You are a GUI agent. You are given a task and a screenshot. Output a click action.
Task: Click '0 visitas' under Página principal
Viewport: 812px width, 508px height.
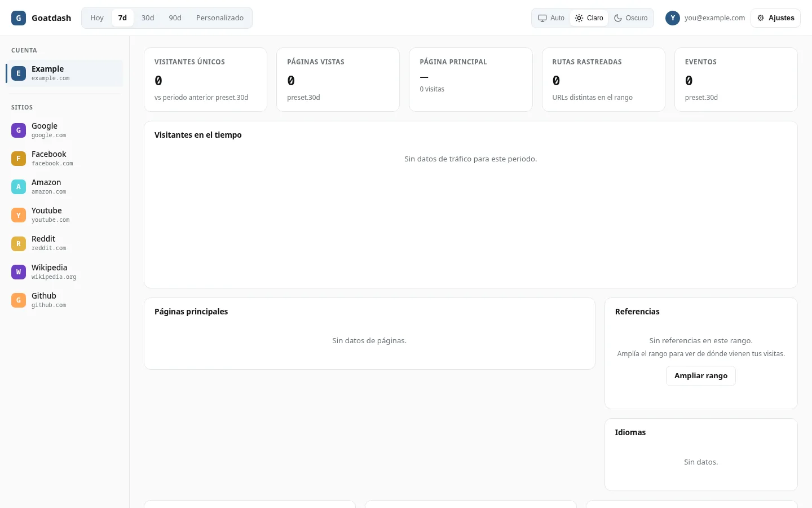click(432, 89)
